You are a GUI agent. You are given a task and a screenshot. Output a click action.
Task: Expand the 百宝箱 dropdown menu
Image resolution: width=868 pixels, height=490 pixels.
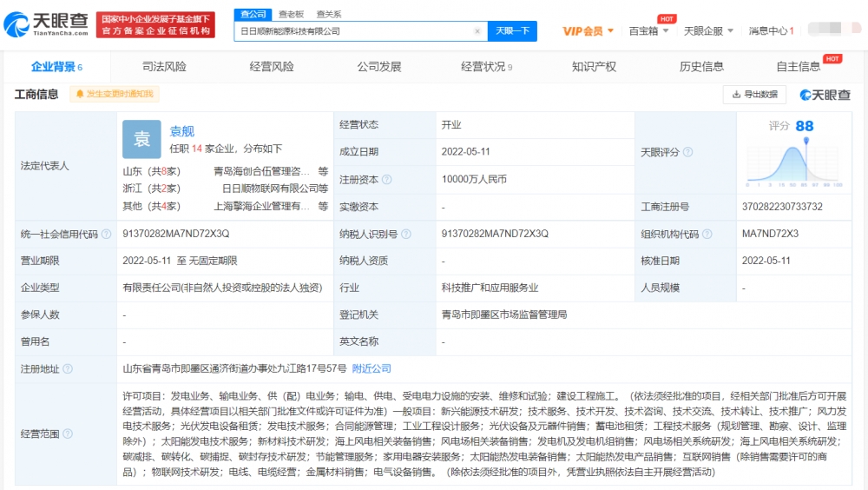click(x=648, y=31)
